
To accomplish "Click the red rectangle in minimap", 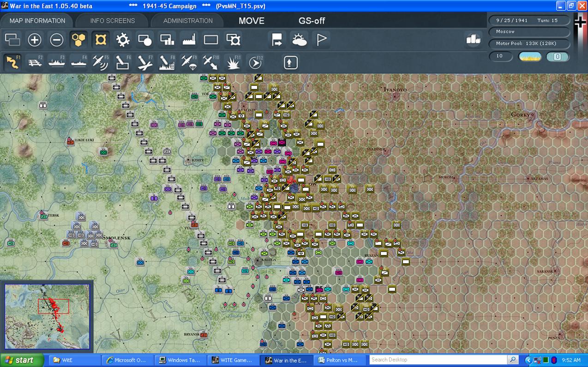I will [x=53, y=306].
